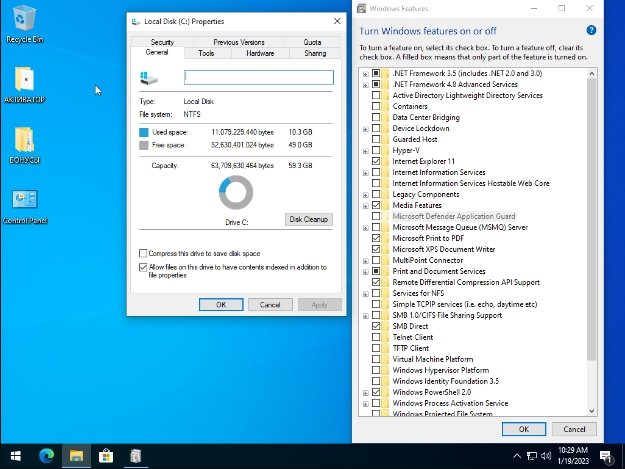Viewport: 625px width, 469px height.
Task: Click the Windows Features title bar icon
Action: tap(362, 8)
